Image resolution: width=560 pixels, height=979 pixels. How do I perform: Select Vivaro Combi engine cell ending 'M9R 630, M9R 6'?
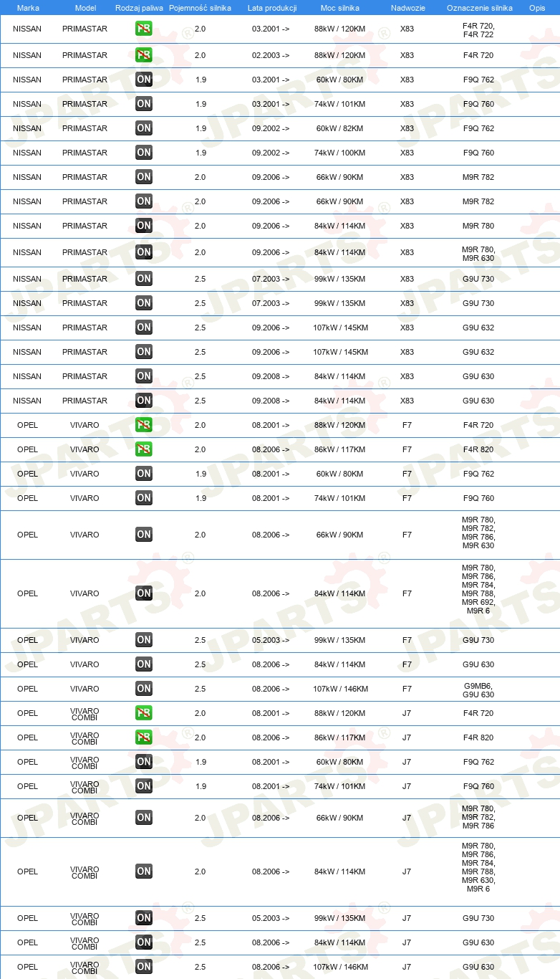coord(478,867)
